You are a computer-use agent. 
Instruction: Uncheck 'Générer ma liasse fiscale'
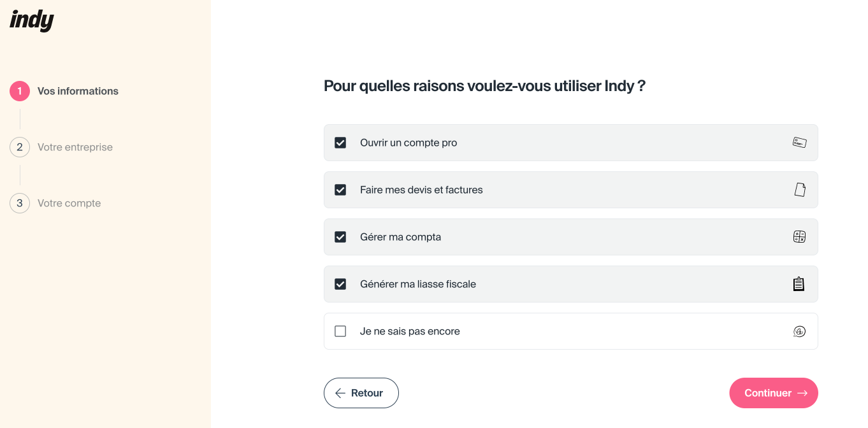click(x=340, y=283)
